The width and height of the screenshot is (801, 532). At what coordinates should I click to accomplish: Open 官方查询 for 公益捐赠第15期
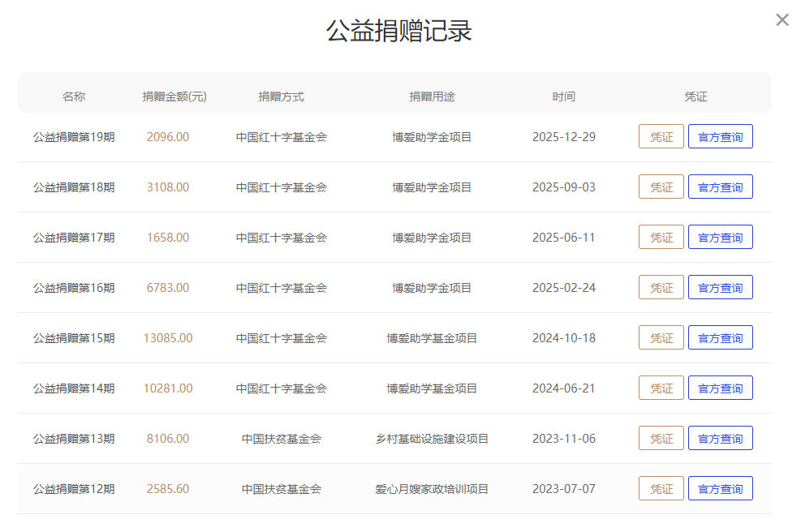click(x=720, y=338)
